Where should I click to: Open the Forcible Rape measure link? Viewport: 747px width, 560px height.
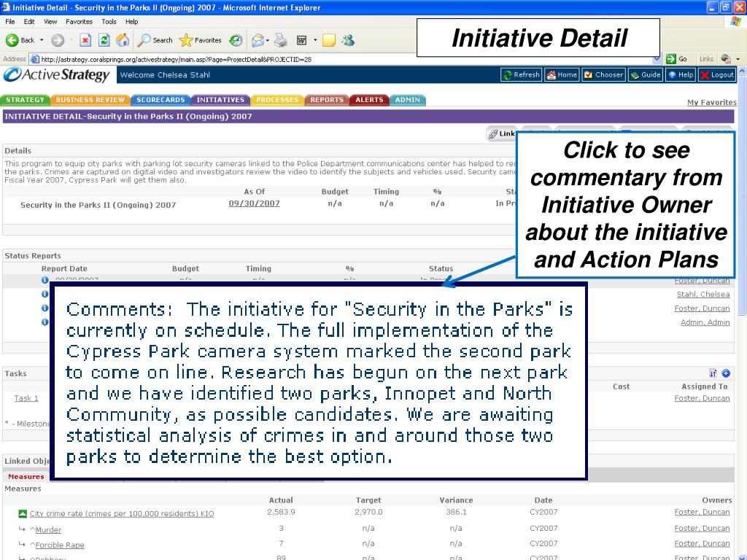pos(60,545)
